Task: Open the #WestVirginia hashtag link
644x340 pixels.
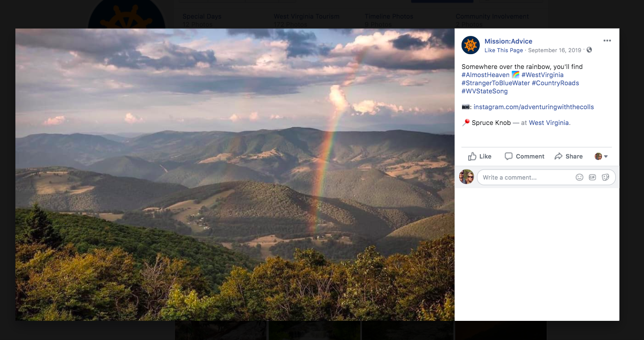Action: click(x=542, y=75)
